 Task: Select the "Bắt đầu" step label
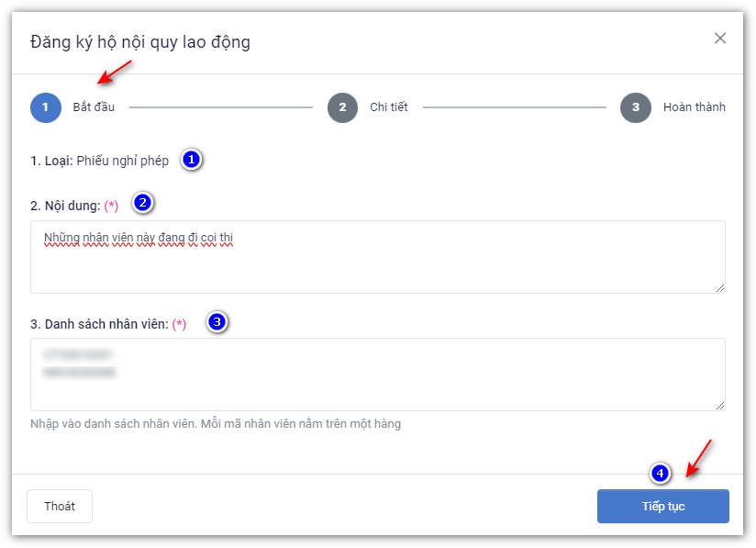(x=94, y=107)
